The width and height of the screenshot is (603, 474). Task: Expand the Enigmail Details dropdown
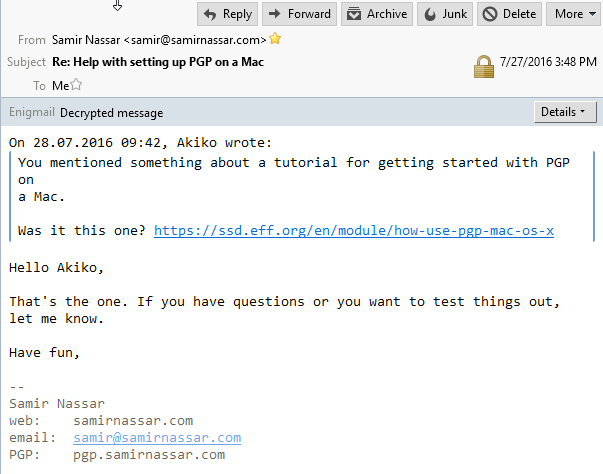565,112
